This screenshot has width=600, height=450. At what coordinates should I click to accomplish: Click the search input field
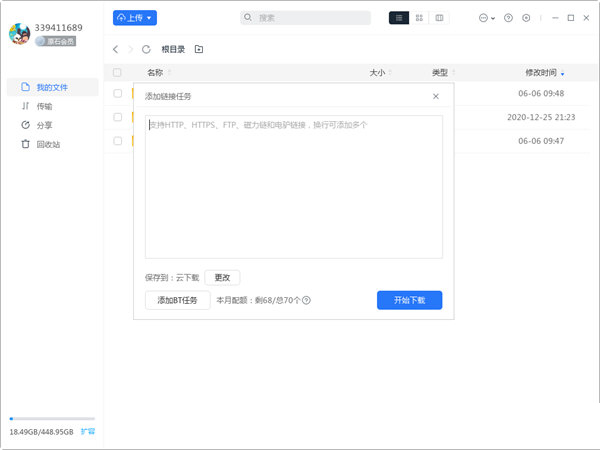305,18
